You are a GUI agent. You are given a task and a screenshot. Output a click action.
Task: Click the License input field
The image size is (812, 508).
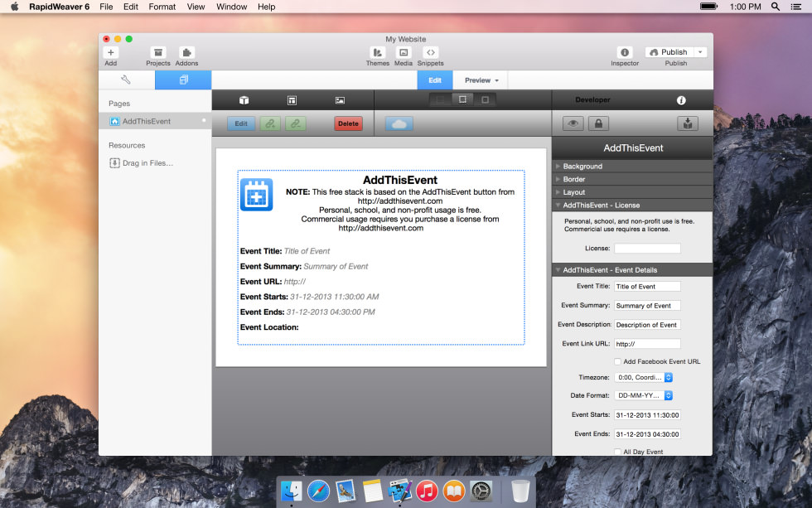tap(647, 249)
